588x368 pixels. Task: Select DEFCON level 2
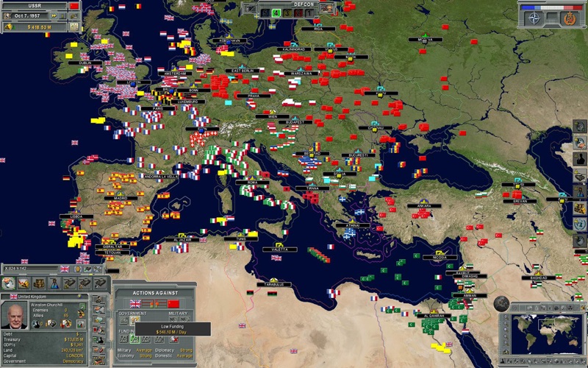tap(298, 13)
